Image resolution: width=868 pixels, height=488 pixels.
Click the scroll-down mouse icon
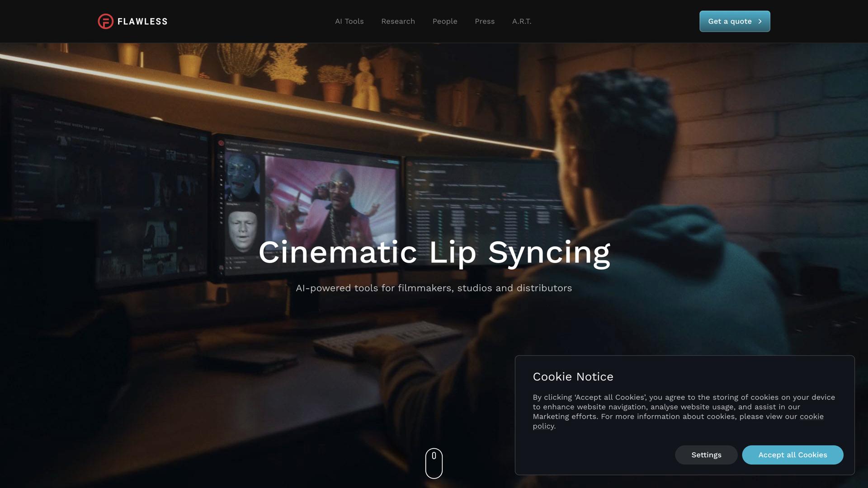(x=434, y=463)
